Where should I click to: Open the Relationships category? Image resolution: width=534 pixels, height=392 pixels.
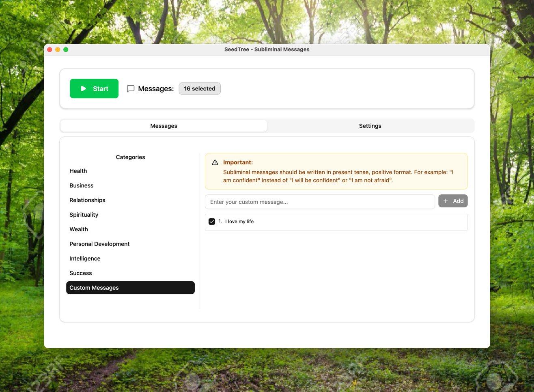87,200
